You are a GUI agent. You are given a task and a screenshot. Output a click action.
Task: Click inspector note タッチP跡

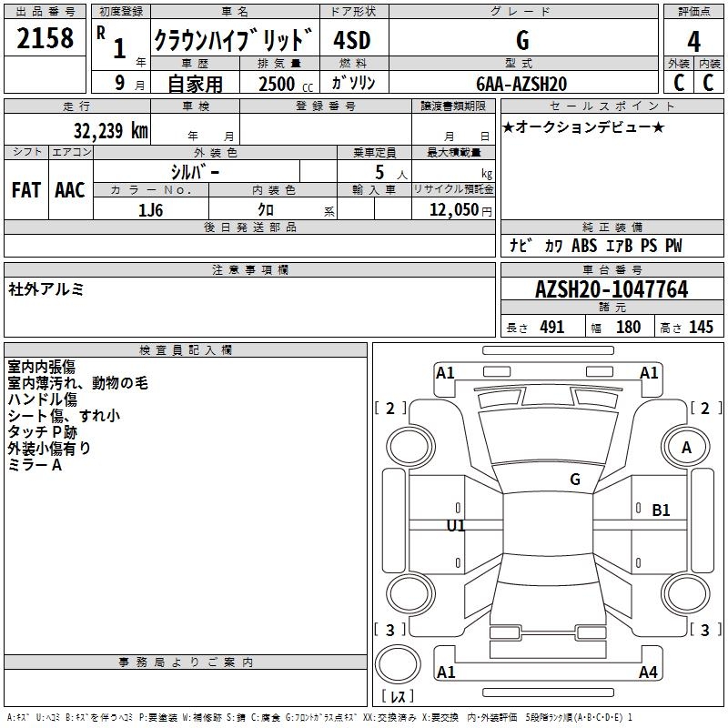(42, 431)
